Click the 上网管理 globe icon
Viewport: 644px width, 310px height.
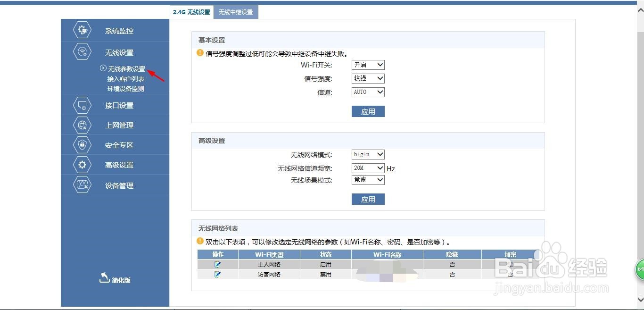(x=82, y=125)
